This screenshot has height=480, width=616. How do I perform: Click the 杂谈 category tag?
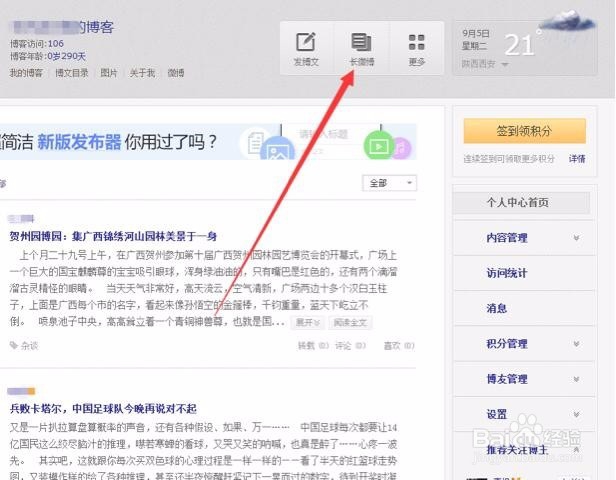click(29, 346)
